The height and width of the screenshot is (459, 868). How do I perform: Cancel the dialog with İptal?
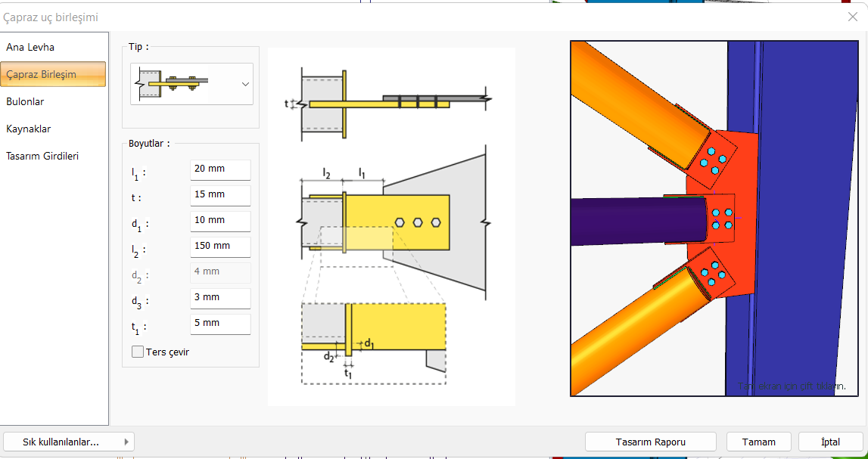click(x=830, y=442)
